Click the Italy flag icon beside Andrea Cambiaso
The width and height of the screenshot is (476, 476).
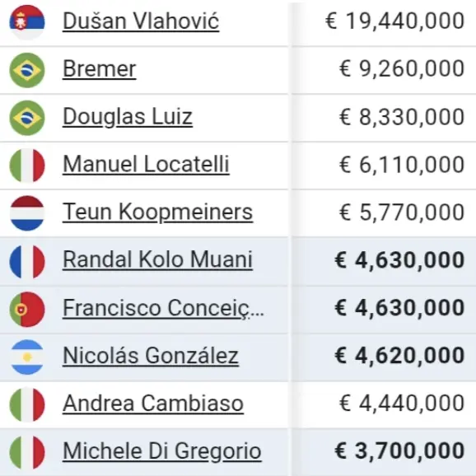[27, 404]
